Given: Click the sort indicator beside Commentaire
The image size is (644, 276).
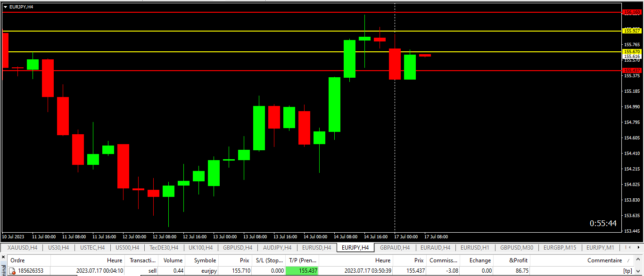Looking at the screenshot, I should tap(627, 260).
